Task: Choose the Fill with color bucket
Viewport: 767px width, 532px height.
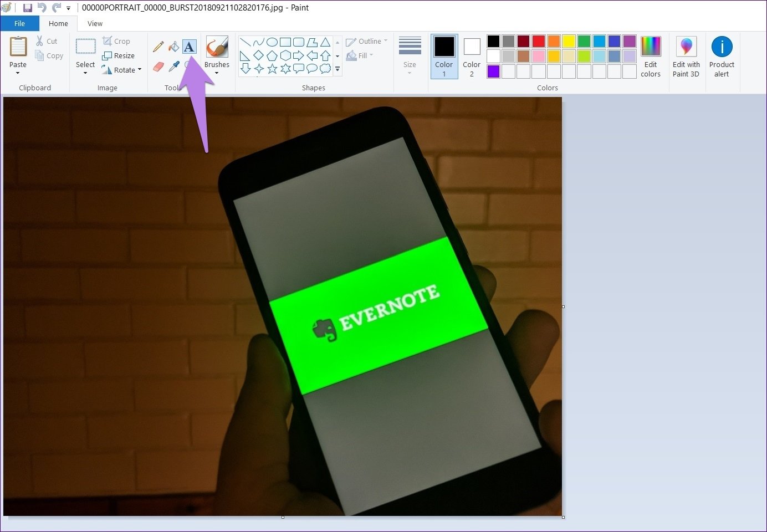Action: coord(173,47)
